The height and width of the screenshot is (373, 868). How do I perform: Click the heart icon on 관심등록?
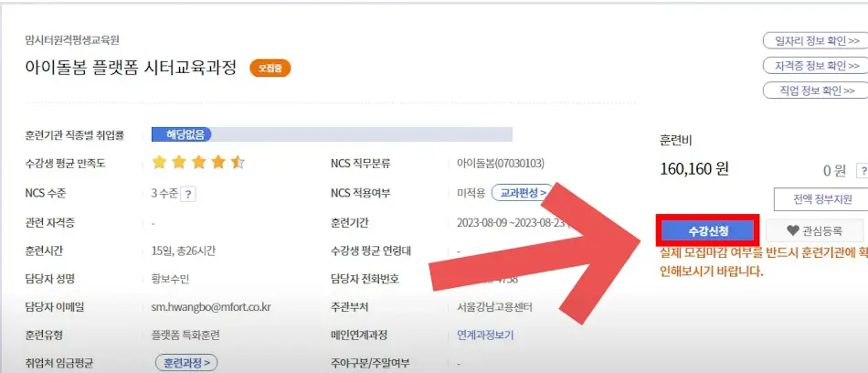[x=793, y=230]
